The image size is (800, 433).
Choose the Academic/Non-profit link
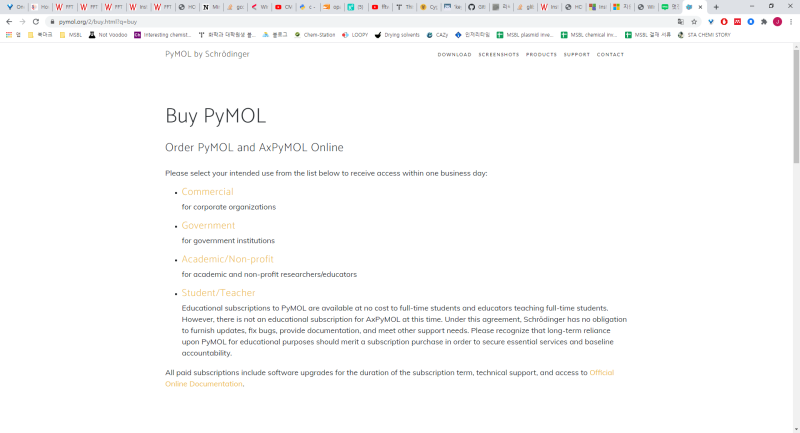(228, 259)
